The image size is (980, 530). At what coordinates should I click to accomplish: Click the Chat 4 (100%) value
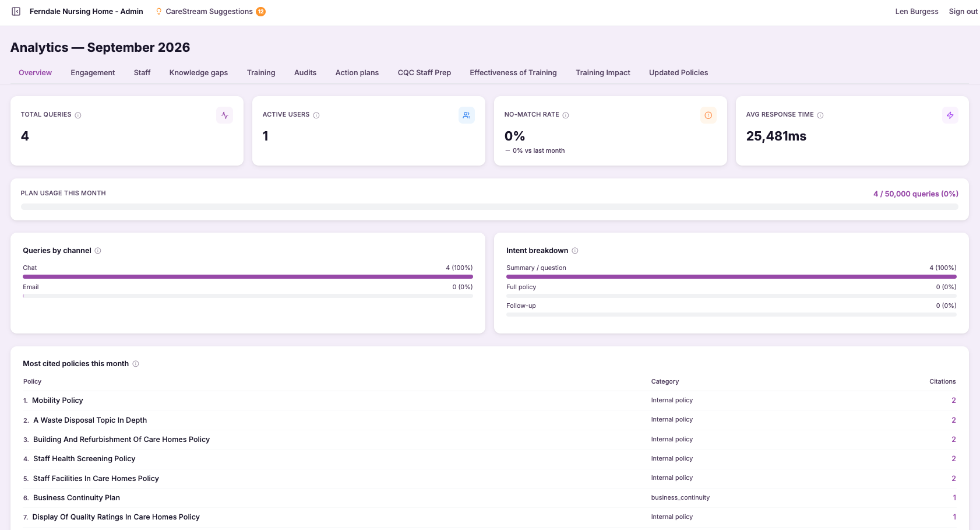tap(459, 268)
